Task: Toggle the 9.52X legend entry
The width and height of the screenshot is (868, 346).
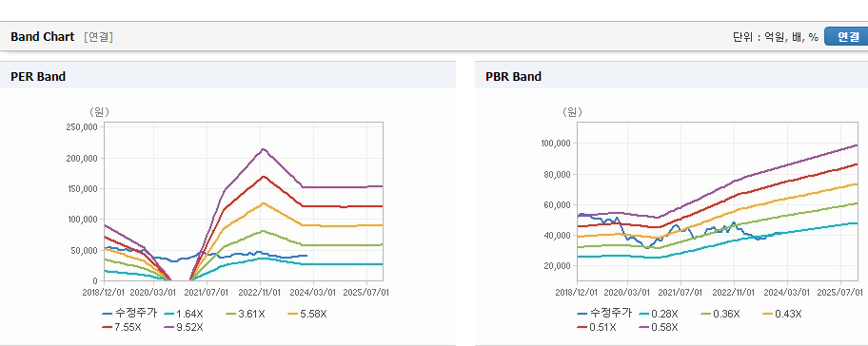Action: click(185, 327)
